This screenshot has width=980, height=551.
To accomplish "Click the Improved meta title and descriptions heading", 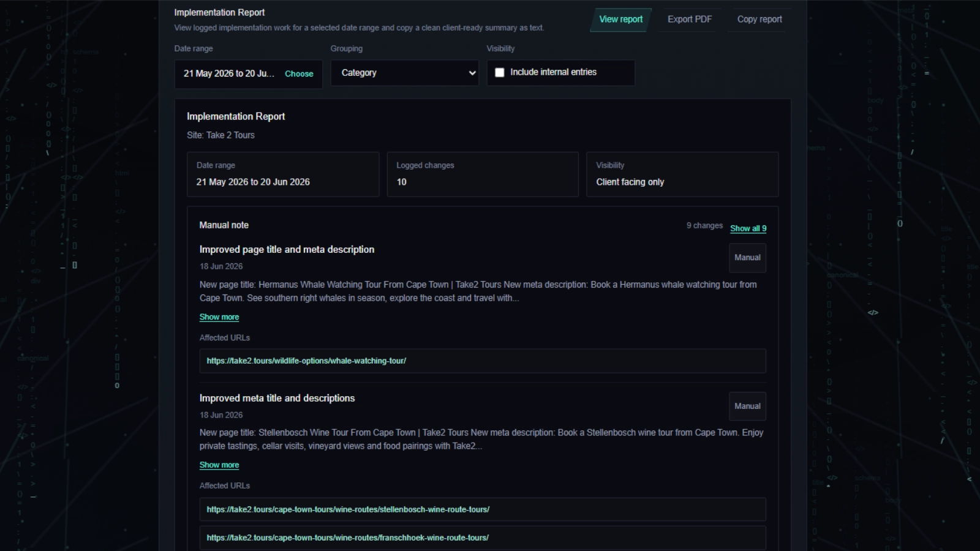I will [x=277, y=399].
